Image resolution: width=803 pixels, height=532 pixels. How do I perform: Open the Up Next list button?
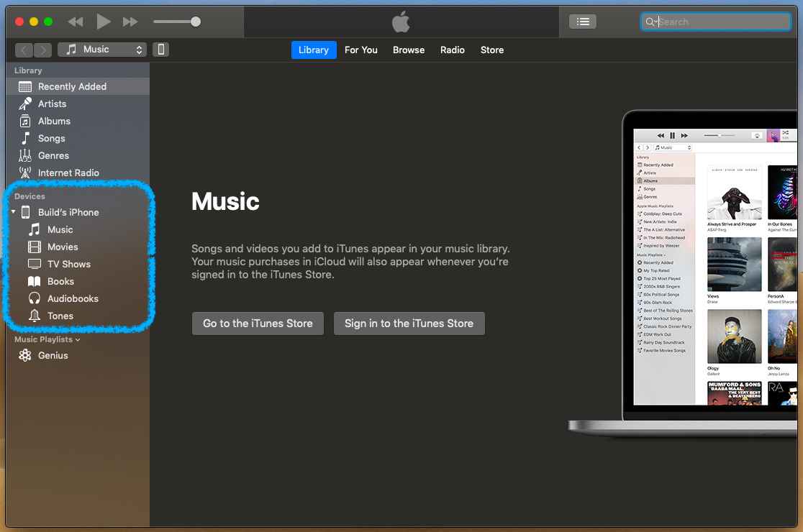(582, 22)
